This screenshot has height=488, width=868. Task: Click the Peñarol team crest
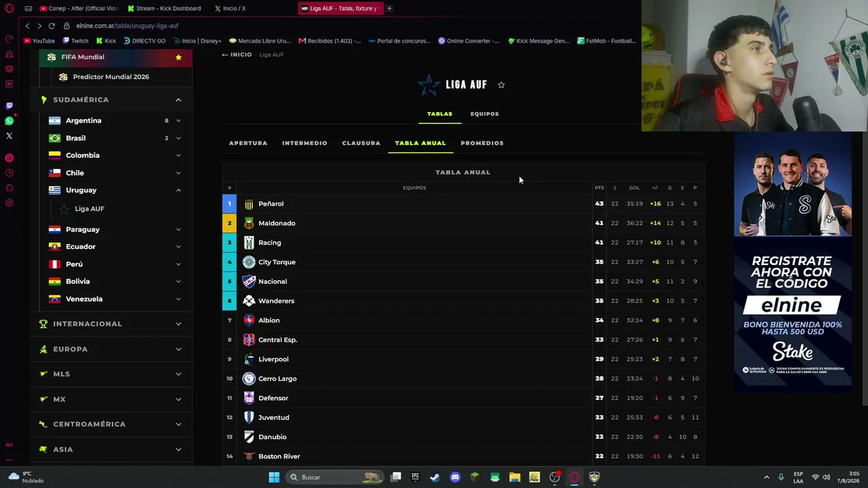click(x=249, y=204)
